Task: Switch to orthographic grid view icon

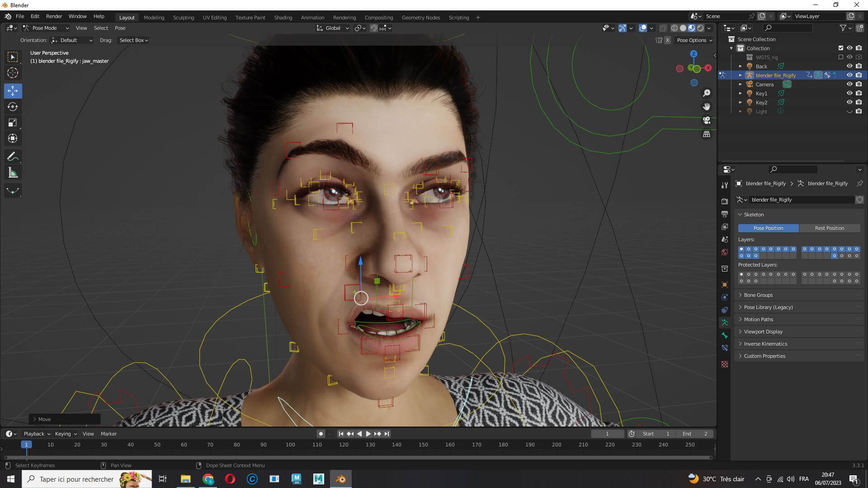Action: tap(707, 134)
